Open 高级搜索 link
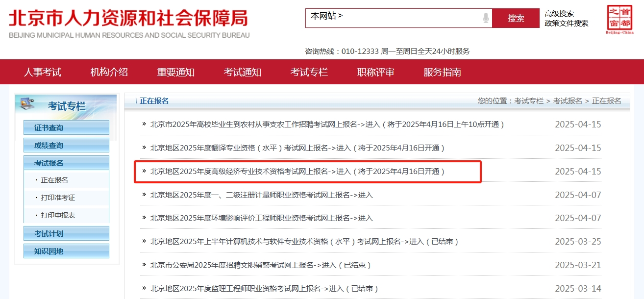 pos(559,14)
